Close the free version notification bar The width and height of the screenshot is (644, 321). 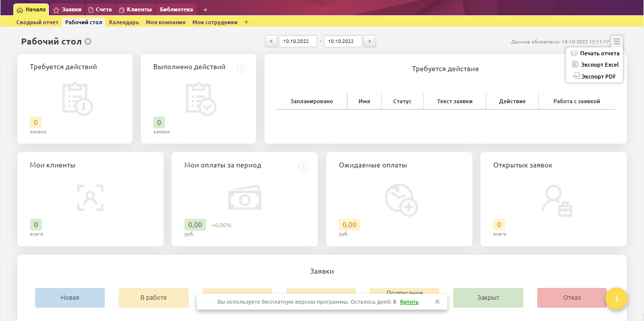click(437, 302)
